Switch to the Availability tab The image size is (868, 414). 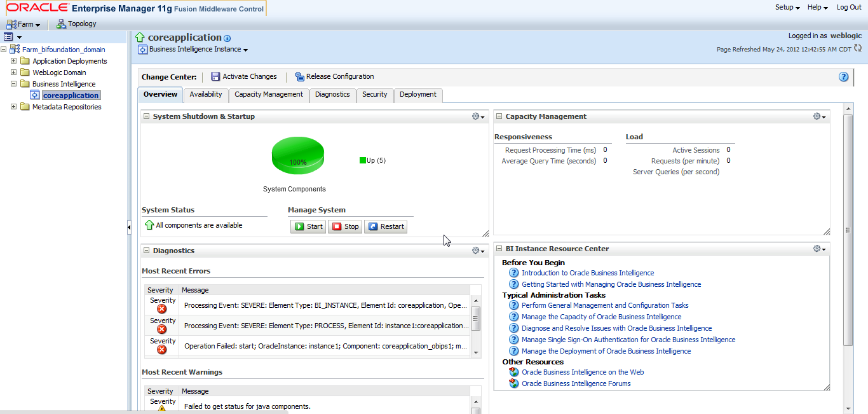coord(206,95)
